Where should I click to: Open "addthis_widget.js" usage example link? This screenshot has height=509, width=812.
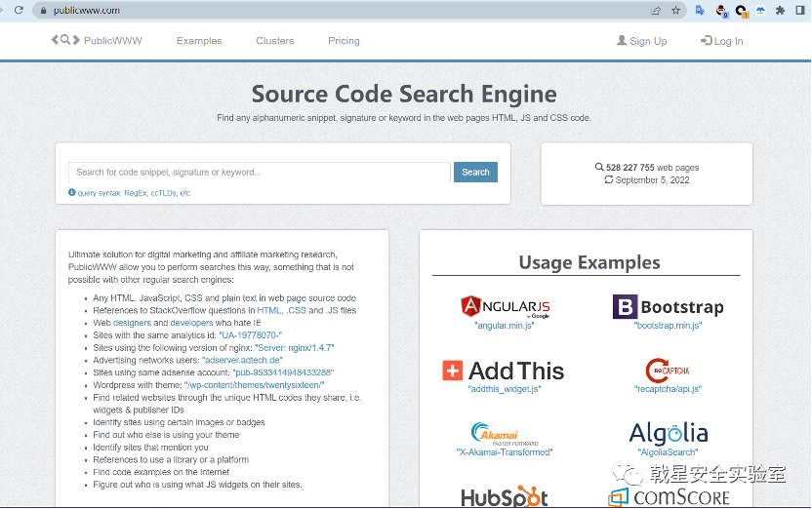pos(505,389)
